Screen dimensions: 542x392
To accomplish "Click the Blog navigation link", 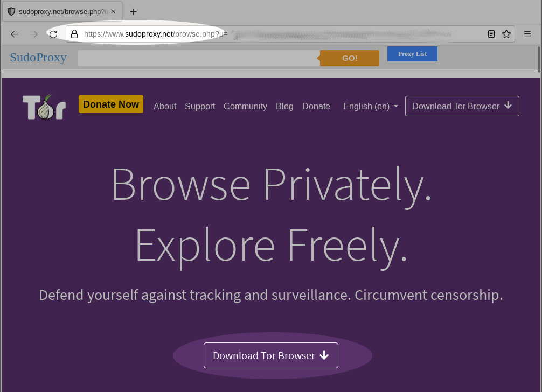I will click(x=284, y=106).
